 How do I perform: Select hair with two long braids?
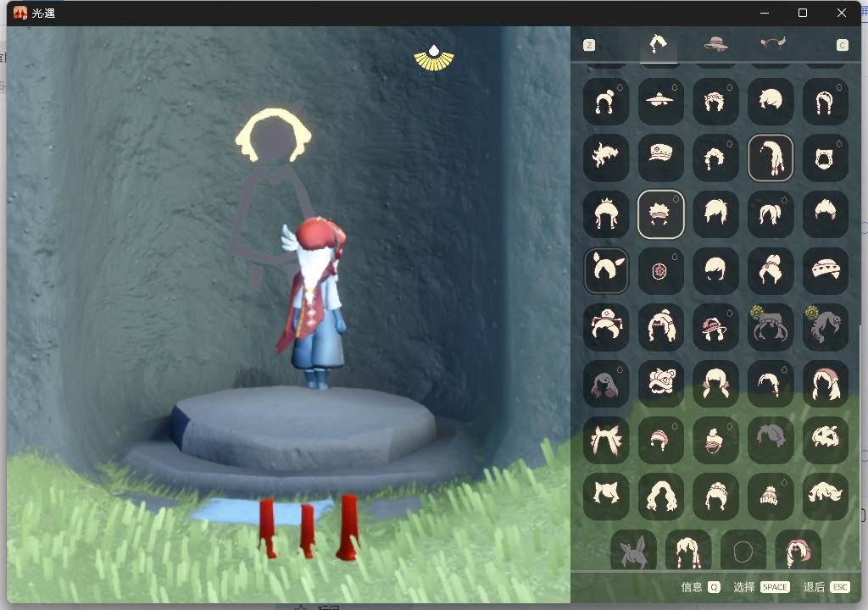pyautogui.click(x=826, y=102)
